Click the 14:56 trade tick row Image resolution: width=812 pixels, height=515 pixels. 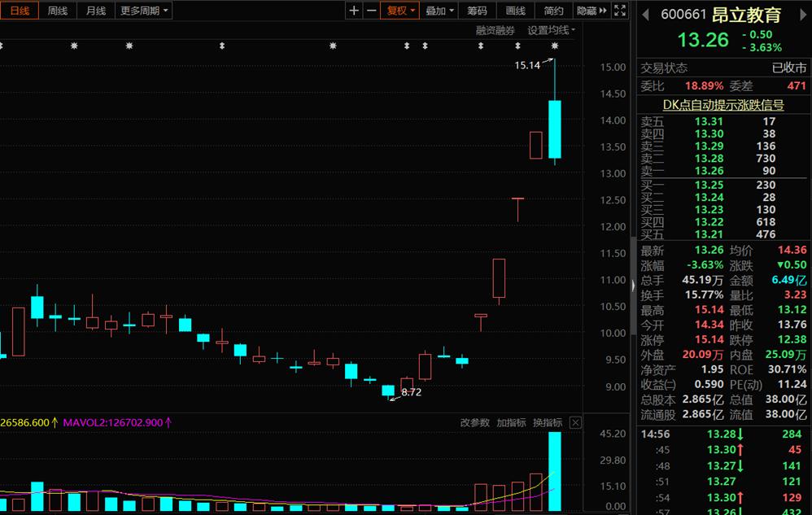pos(723,434)
